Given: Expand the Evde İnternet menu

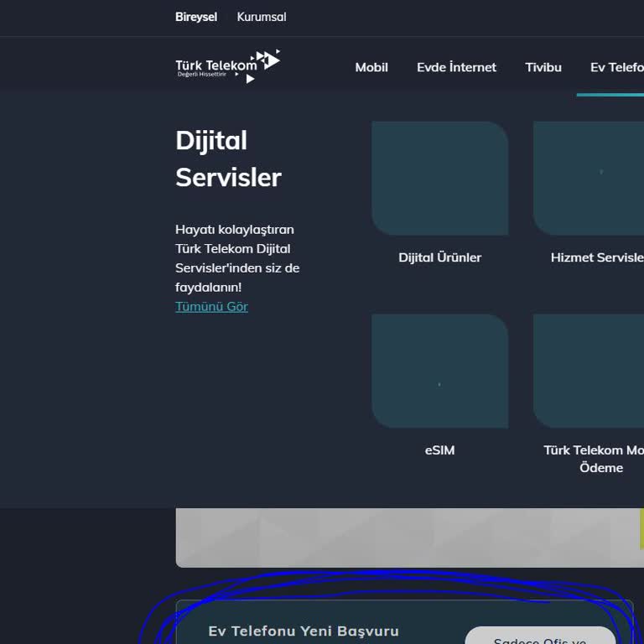Looking at the screenshot, I should (456, 67).
